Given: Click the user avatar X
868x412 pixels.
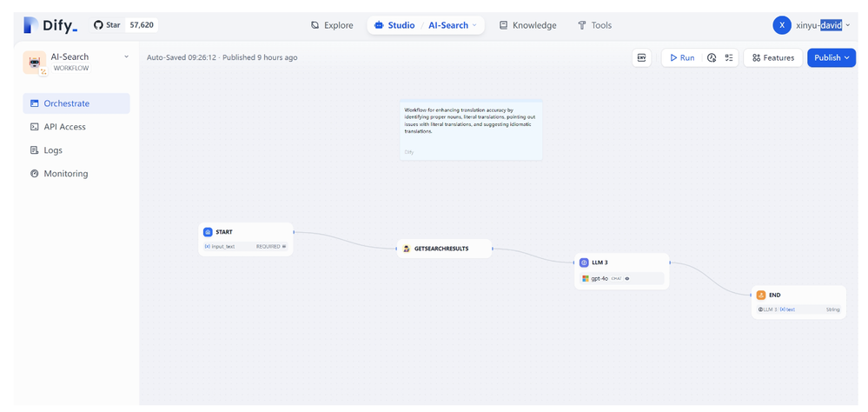Looking at the screenshot, I should pos(782,25).
